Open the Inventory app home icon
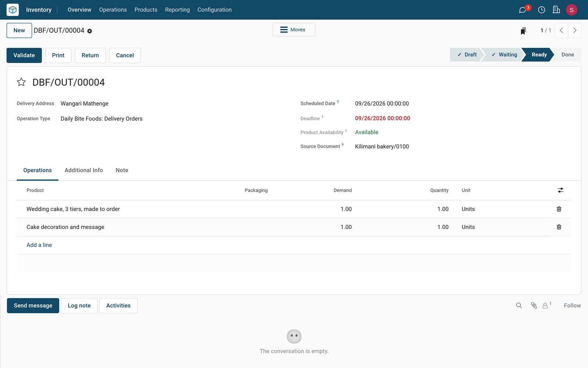This screenshot has width=588, height=368. point(12,10)
